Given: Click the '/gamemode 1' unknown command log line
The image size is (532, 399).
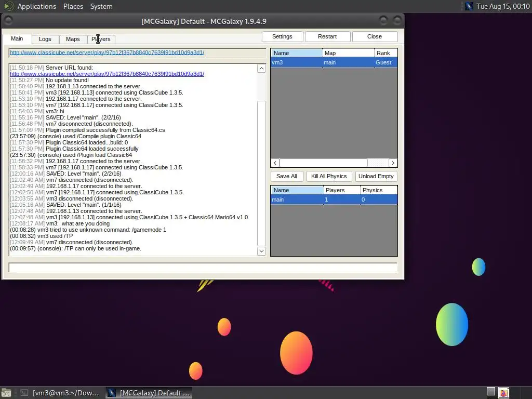Looking at the screenshot, I should point(88,230).
